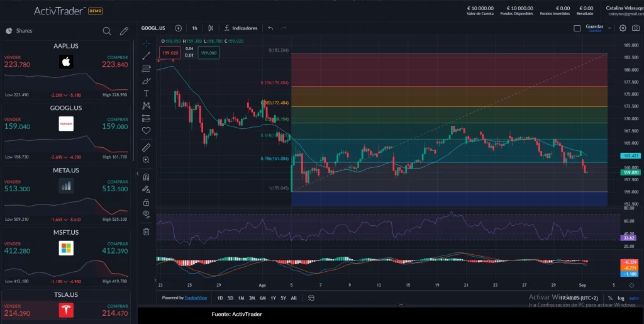Select the zoom-in magnifier tool
The width and height of the screenshot is (644, 324).
coord(146,160)
